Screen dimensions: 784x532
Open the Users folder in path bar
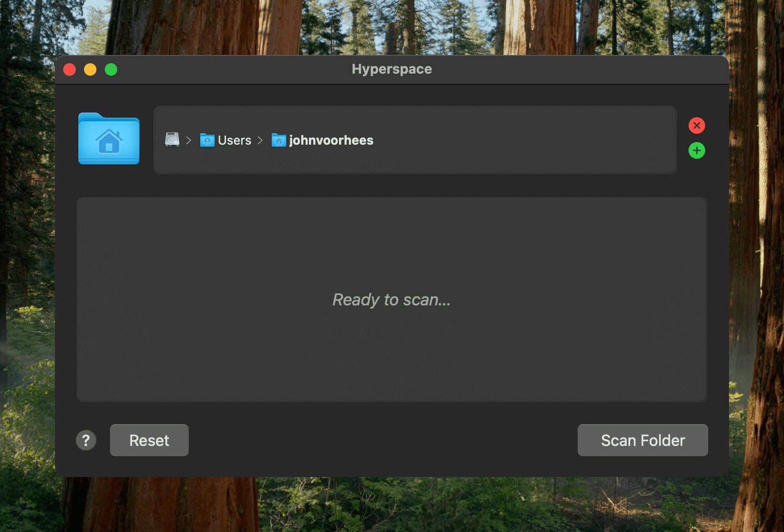(x=226, y=140)
